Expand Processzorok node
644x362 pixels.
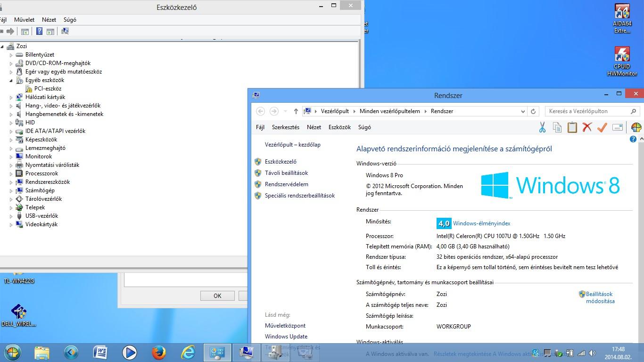(x=11, y=173)
